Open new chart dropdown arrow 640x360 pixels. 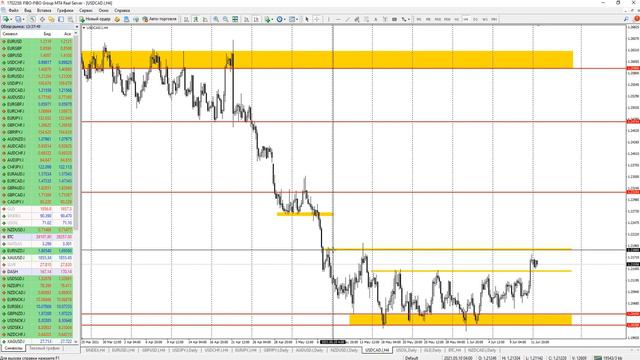pyautogui.click(x=11, y=19)
